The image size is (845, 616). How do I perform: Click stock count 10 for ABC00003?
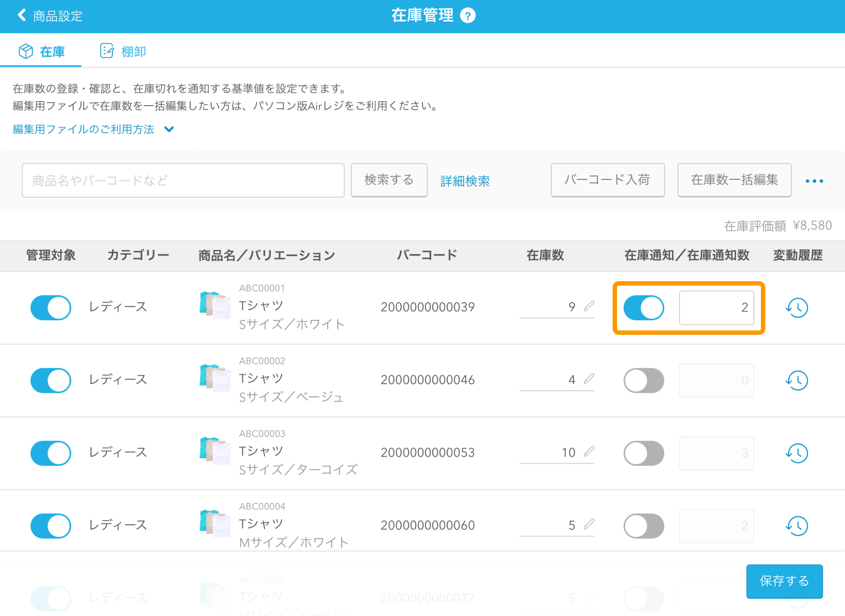pos(568,452)
